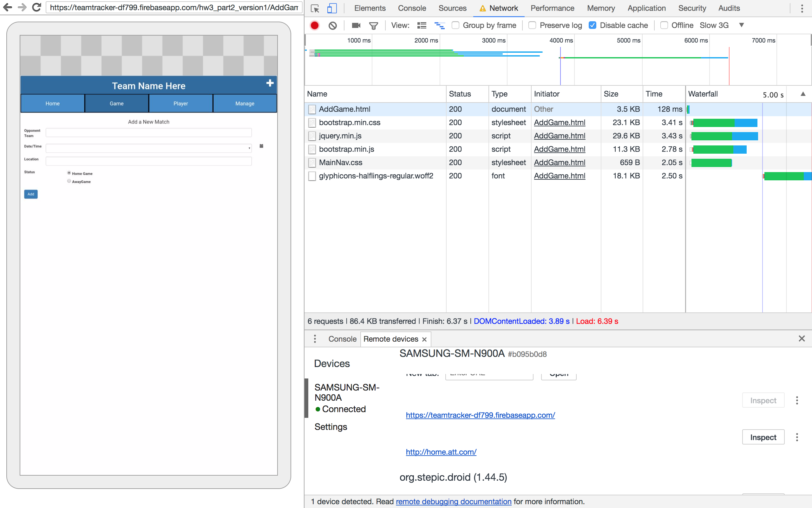812x508 pixels.
Task: Go forward with the browser forward arrow
Action: pyautogui.click(x=22, y=7)
